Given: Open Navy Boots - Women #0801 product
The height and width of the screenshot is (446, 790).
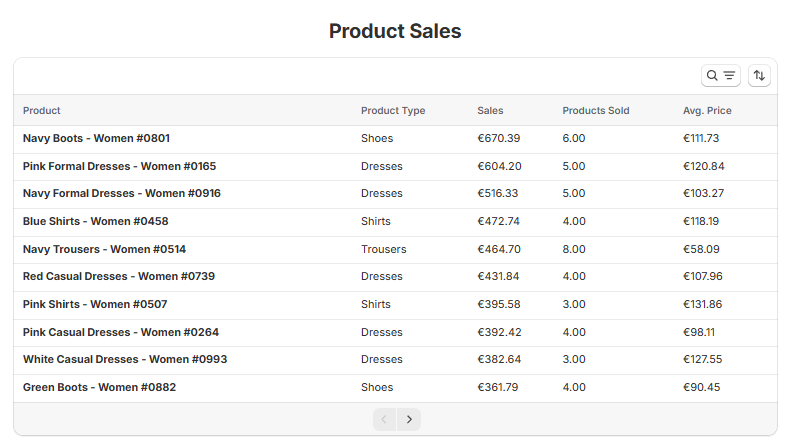Looking at the screenshot, I should [x=96, y=138].
